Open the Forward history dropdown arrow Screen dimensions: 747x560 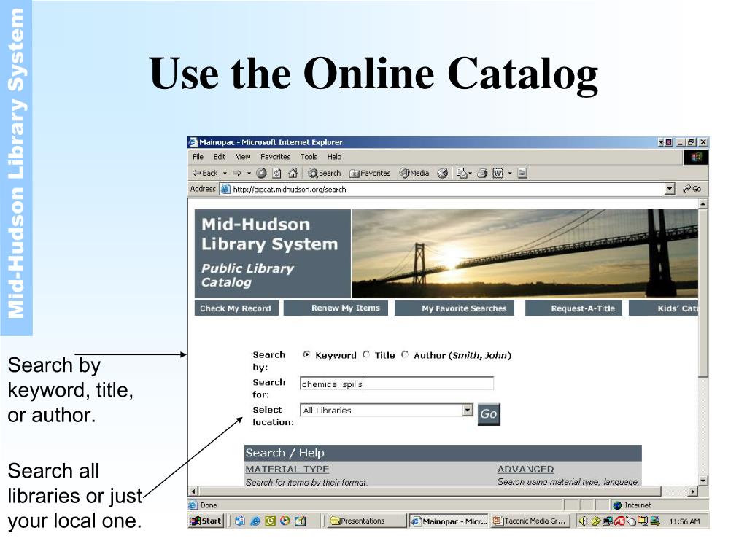249,174
